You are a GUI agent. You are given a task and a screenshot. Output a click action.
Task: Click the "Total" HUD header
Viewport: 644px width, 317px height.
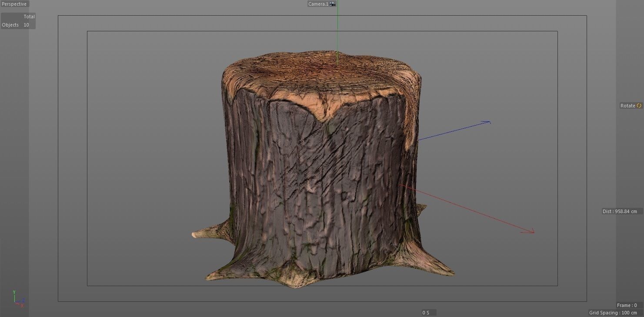(29, 17)
